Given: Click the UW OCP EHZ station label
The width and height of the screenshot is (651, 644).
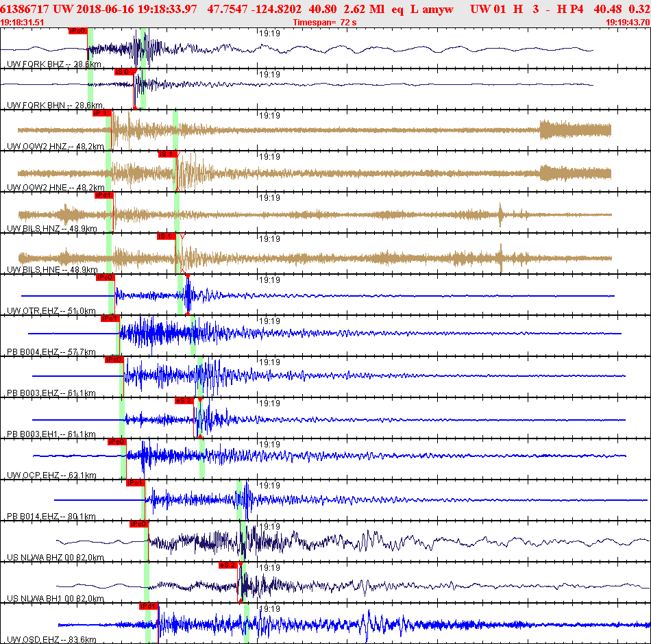Looking at the screenshot, I should tap(51, 475).
